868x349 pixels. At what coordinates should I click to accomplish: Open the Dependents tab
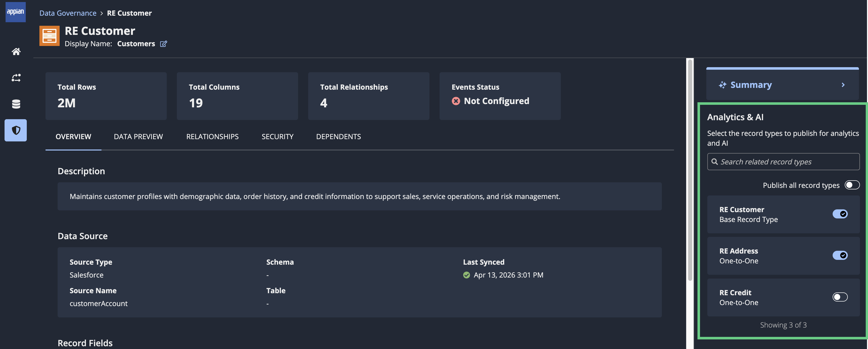coord(338,136)
